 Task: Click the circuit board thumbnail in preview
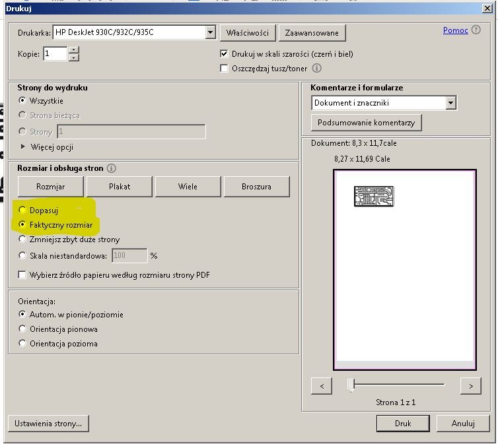[374, 197]
